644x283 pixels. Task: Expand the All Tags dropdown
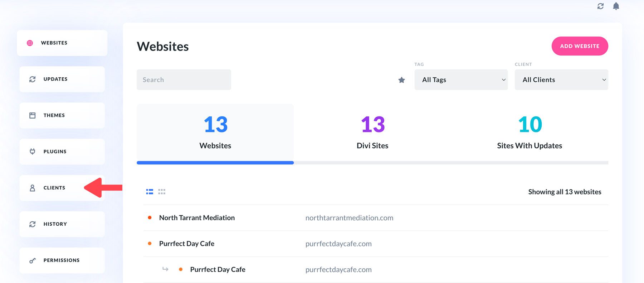click(x=461, y=80)
